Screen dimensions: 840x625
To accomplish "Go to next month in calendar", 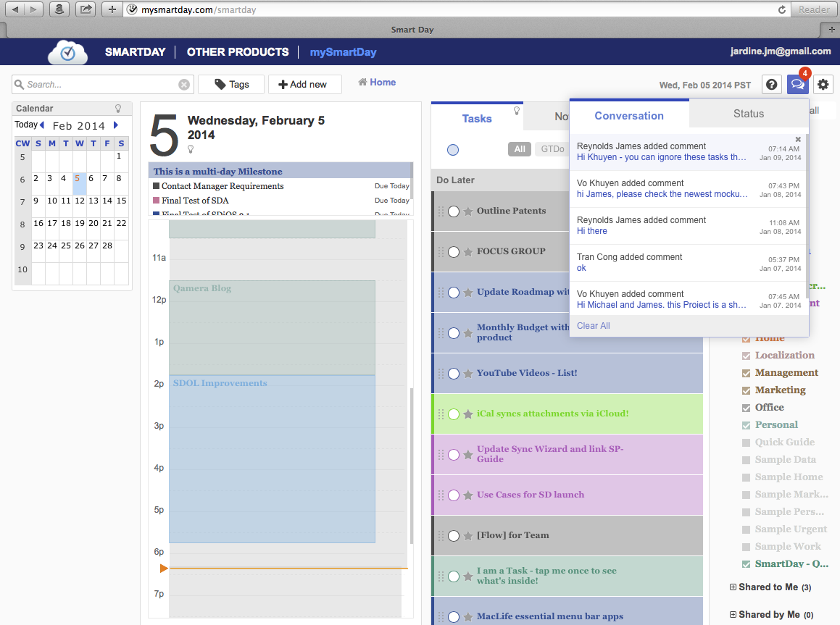I will tap(115, 125).
